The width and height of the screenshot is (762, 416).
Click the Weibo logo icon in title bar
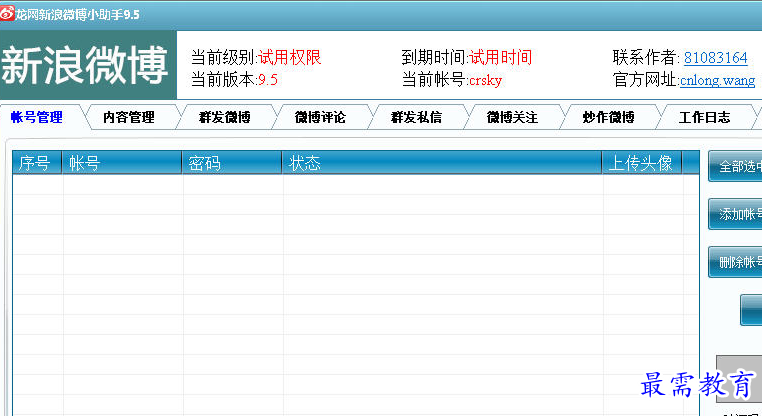pyautogui.click(x=7, y=13)
